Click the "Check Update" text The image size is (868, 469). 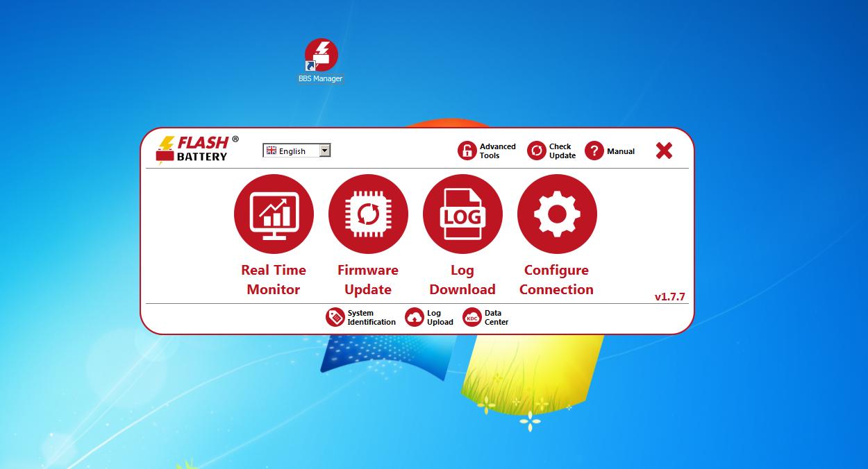pos(562,151)
